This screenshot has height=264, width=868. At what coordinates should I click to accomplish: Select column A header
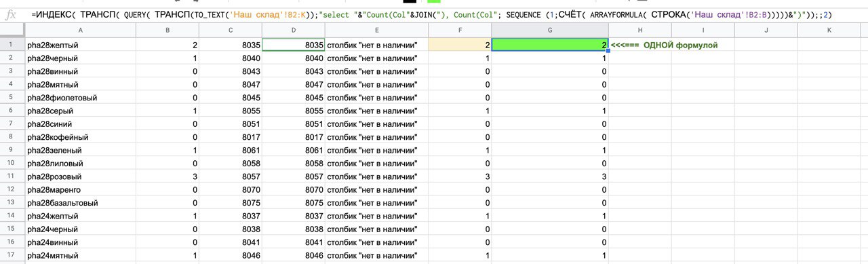pos(81,30)
